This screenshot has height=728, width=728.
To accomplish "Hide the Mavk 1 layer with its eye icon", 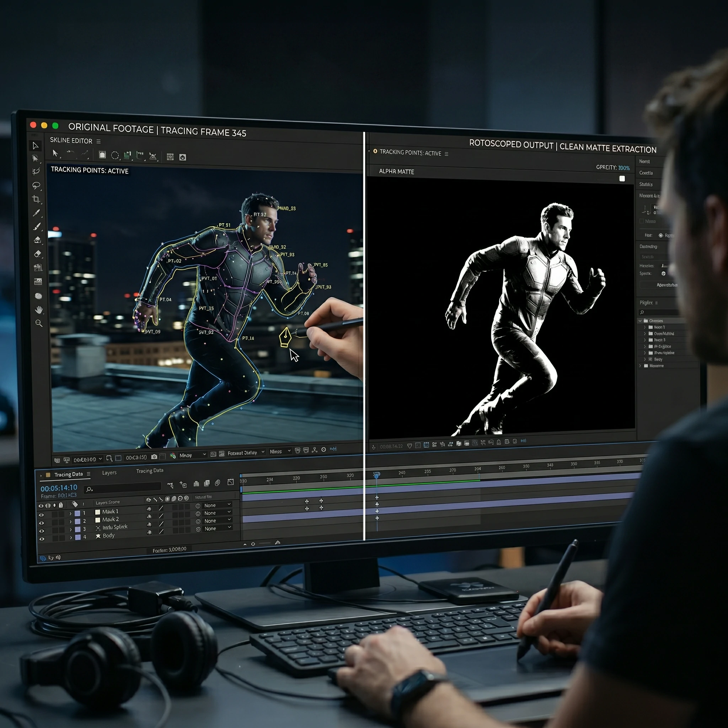I will tap(42, 515).
